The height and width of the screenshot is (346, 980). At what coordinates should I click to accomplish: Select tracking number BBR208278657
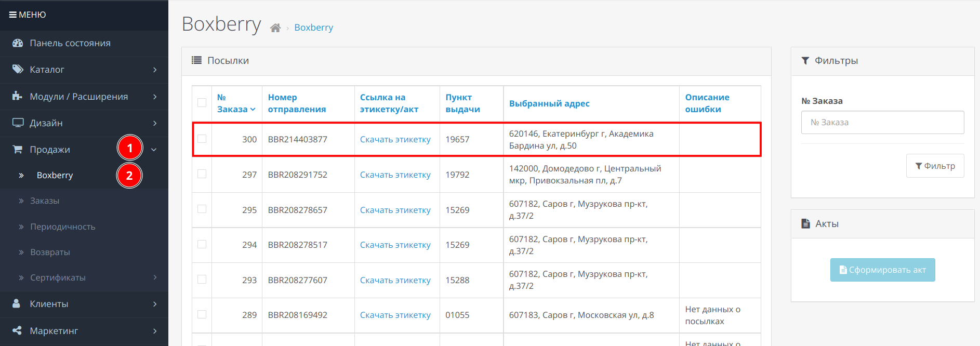[298, 210]
